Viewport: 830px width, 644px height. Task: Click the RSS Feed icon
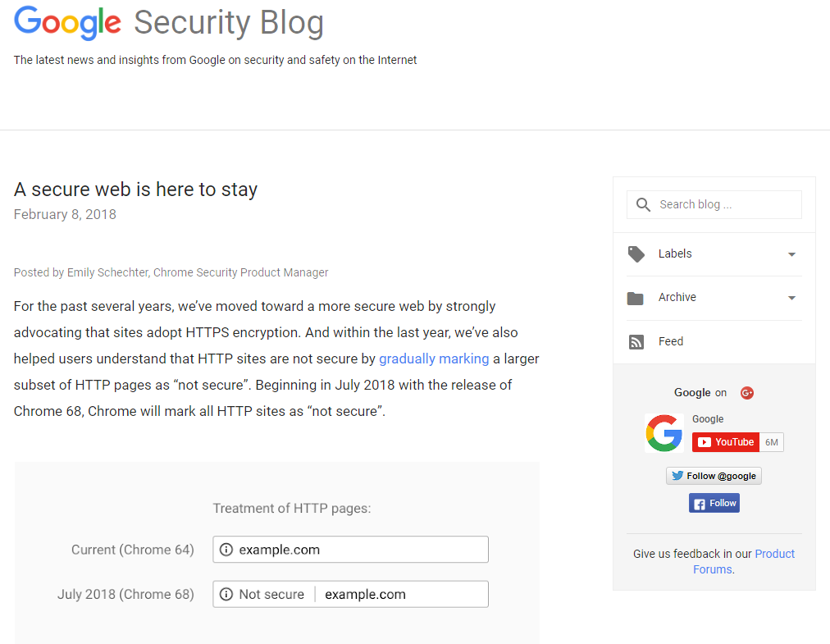click(636, 342)
